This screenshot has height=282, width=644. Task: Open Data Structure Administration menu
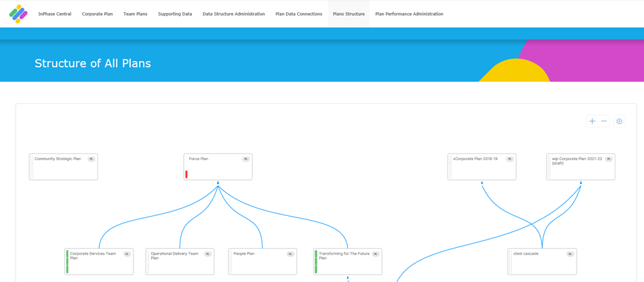pyautogui.click(x=234, y=14)
